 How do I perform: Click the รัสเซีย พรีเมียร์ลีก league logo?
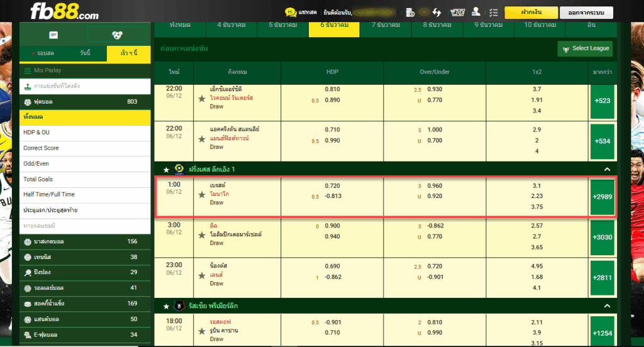[x=179, y=306]
